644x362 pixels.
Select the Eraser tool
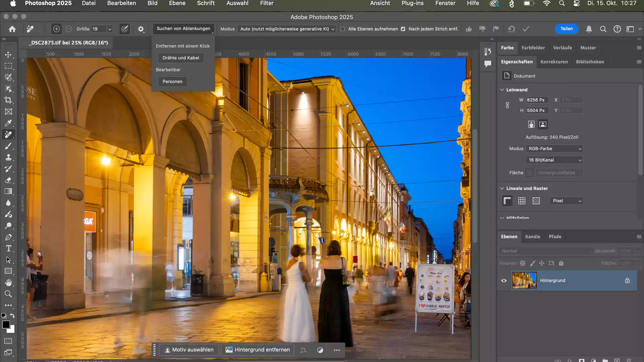(8, 180)
